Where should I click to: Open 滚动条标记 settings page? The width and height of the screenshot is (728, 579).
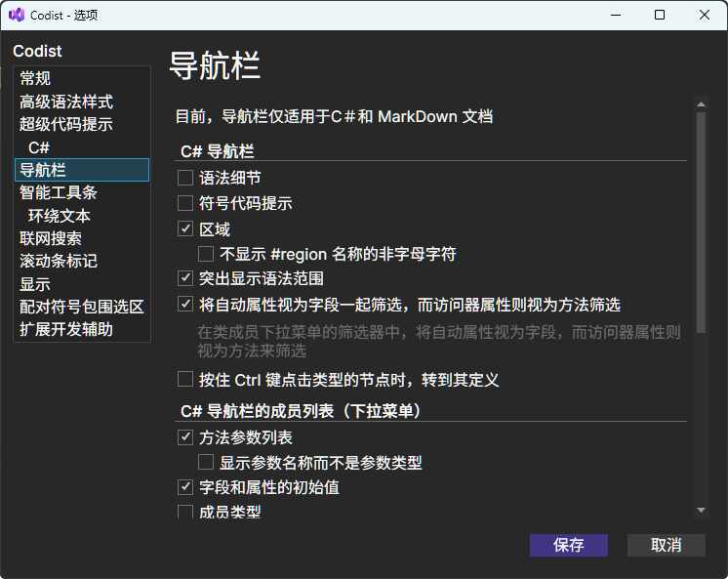pyautogui.click(x=59, y=261)
